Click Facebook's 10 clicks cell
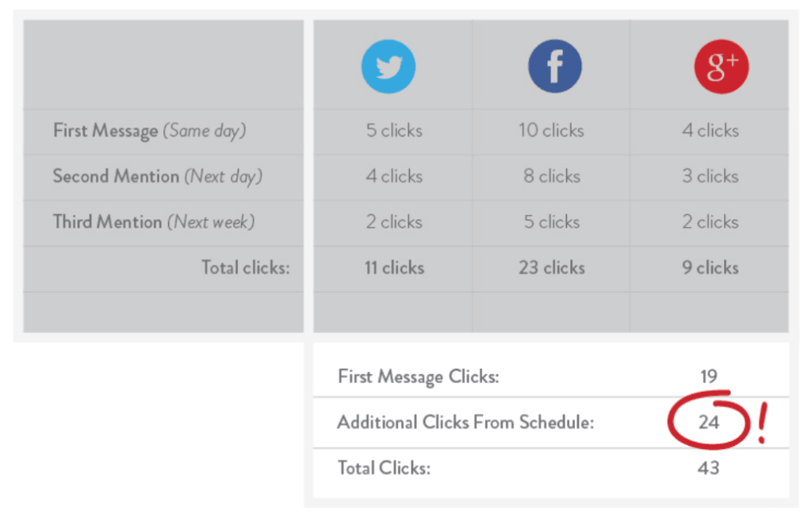 point(551,131)
